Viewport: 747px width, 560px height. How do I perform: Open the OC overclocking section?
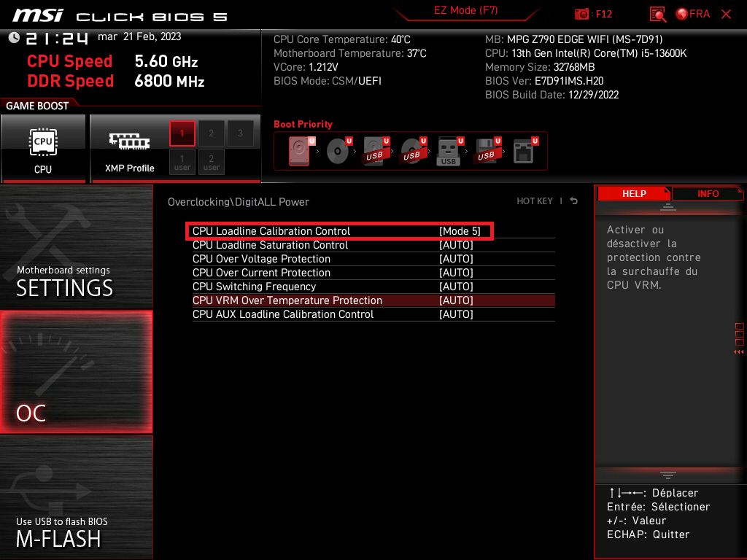pyautogui.click(x=76, y=372)
